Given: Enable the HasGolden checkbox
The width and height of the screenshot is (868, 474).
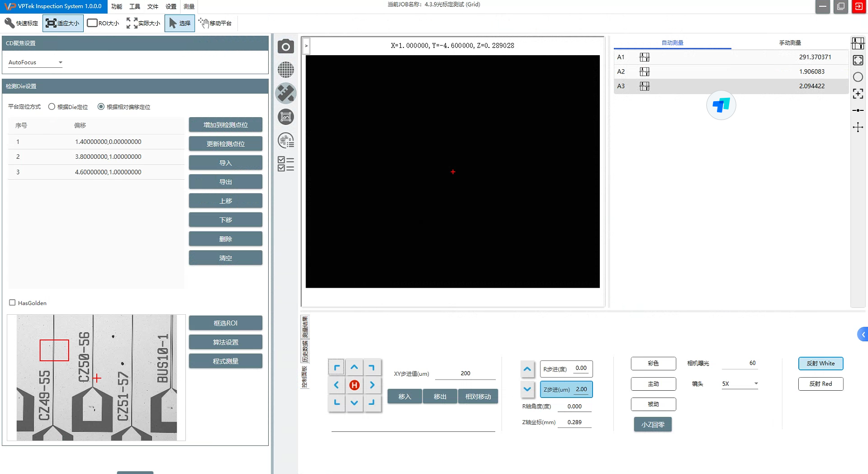Looking at the screenshot, I should coord(13,303).
